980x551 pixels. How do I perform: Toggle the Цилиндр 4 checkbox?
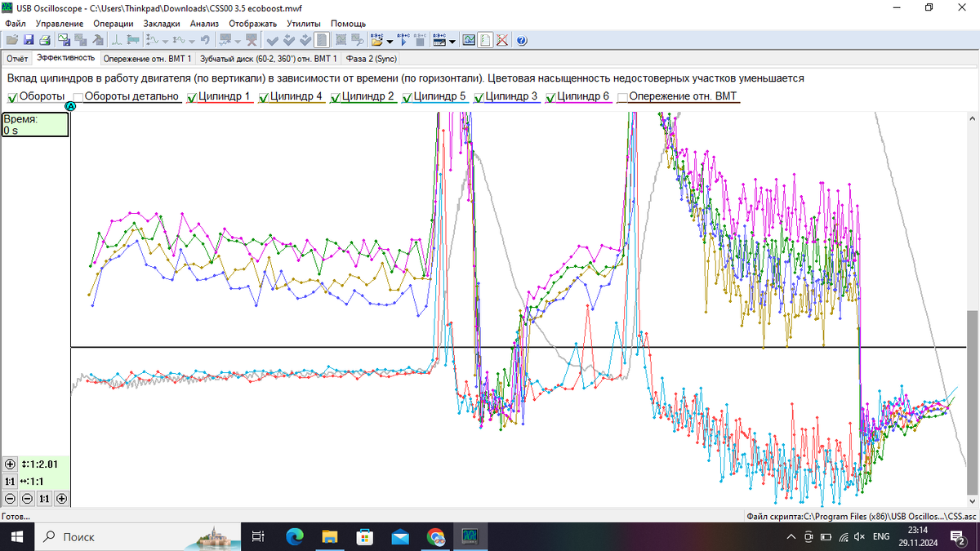click(264, 97)
